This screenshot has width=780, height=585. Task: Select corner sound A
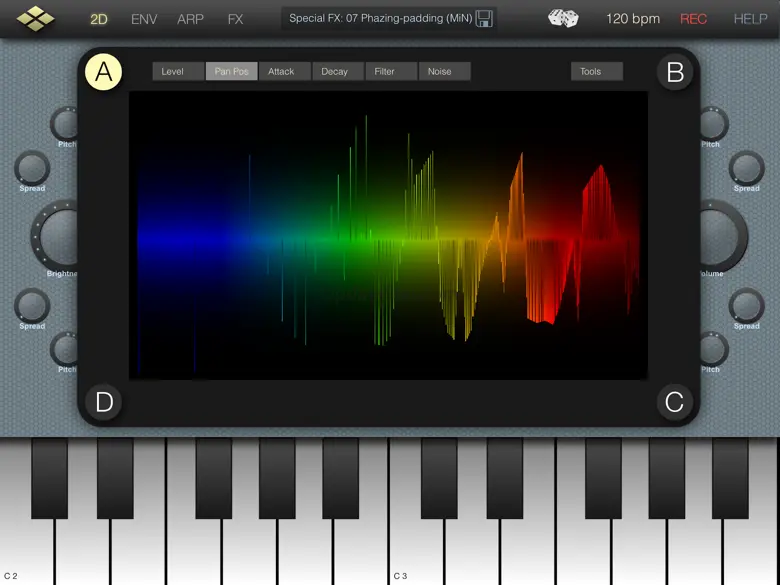point(103,72)
